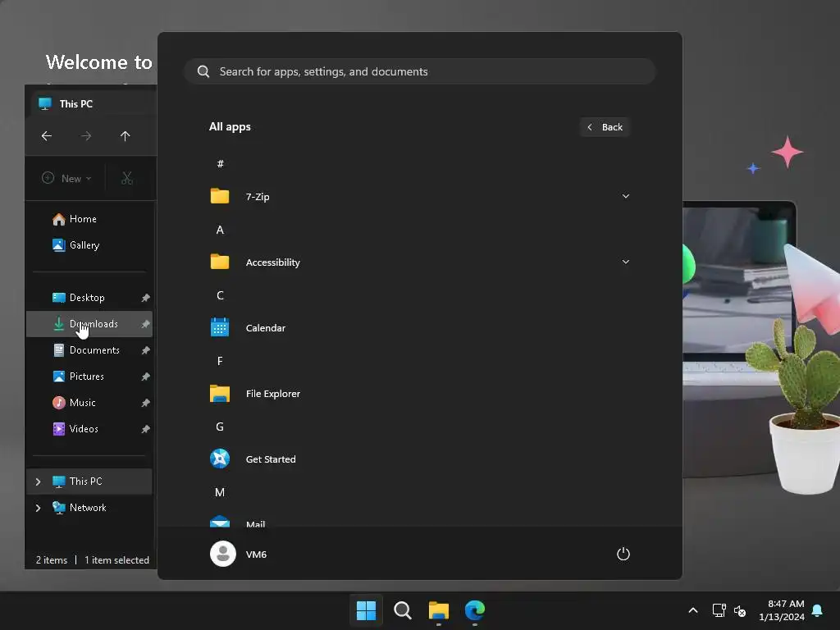This screenshot has width=840, height=630.
Task: Click the letter A section header
Action: (x=220, y=230)
